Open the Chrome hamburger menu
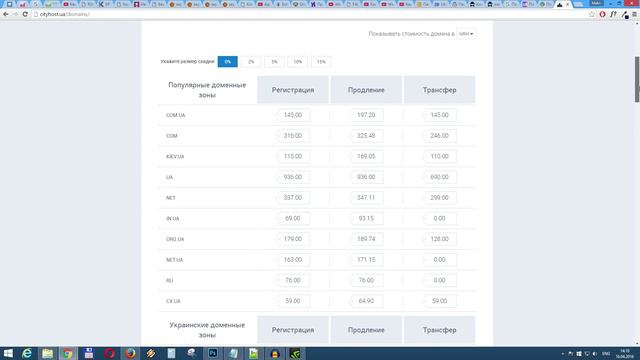This screenshot has height=360, width=640. [x=635, y=14]
